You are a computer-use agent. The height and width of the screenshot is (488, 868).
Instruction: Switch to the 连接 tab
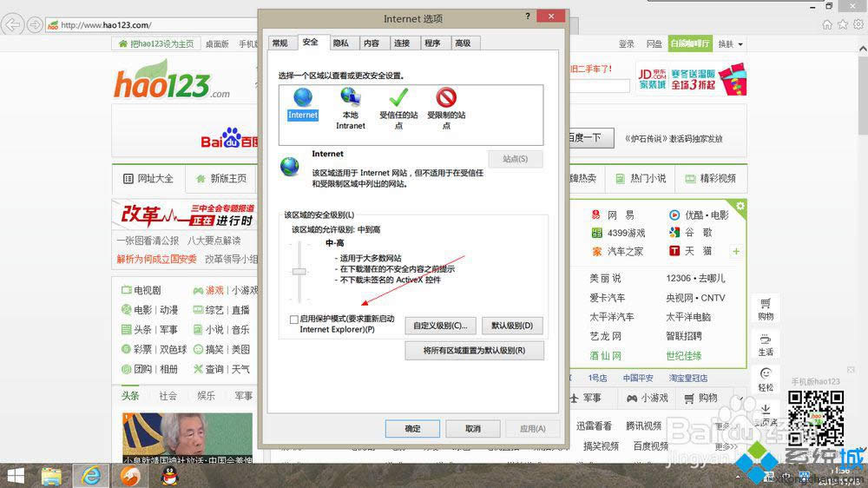[402, 43]
